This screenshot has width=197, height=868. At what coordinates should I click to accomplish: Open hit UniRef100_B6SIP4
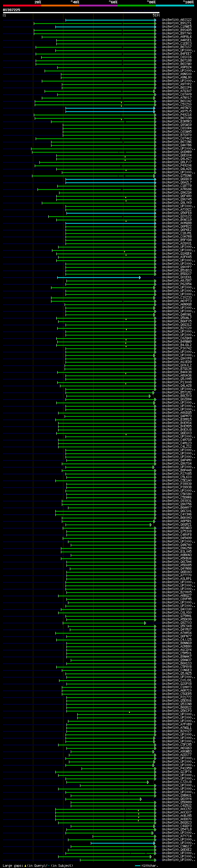pyautogui.click(x=177, y=88)
